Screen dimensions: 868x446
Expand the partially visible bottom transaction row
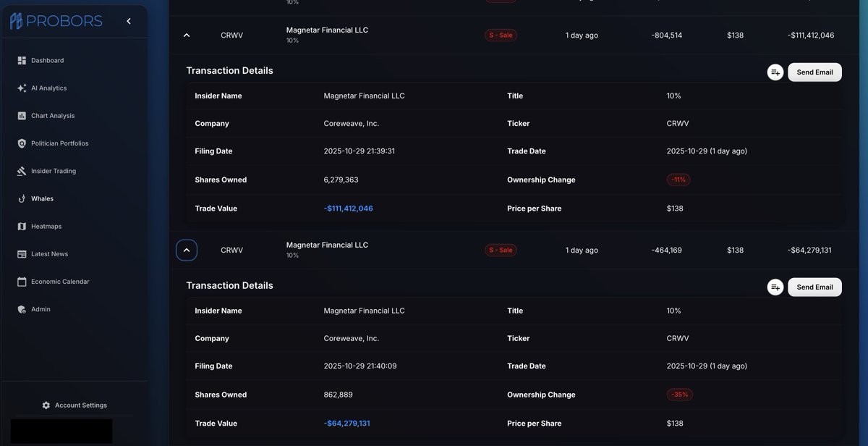pyautogui.click(x=186, y=442)
